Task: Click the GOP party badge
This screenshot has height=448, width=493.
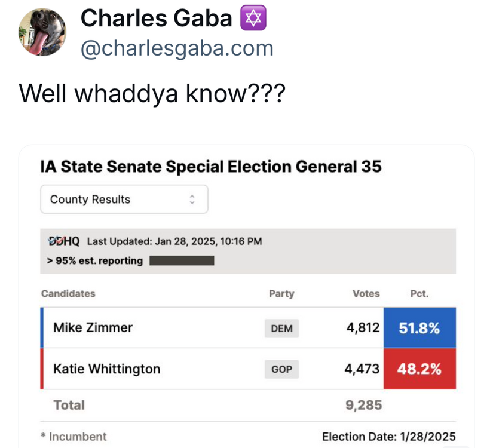Action: [281, 369]
